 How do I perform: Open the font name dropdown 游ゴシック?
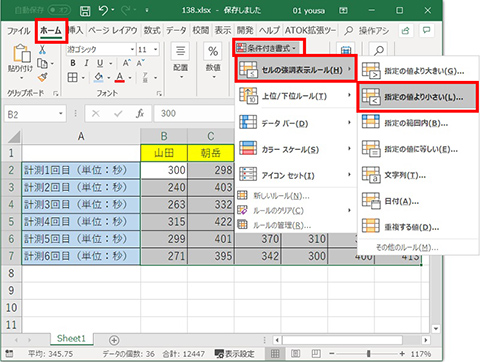tap(133, 50)
